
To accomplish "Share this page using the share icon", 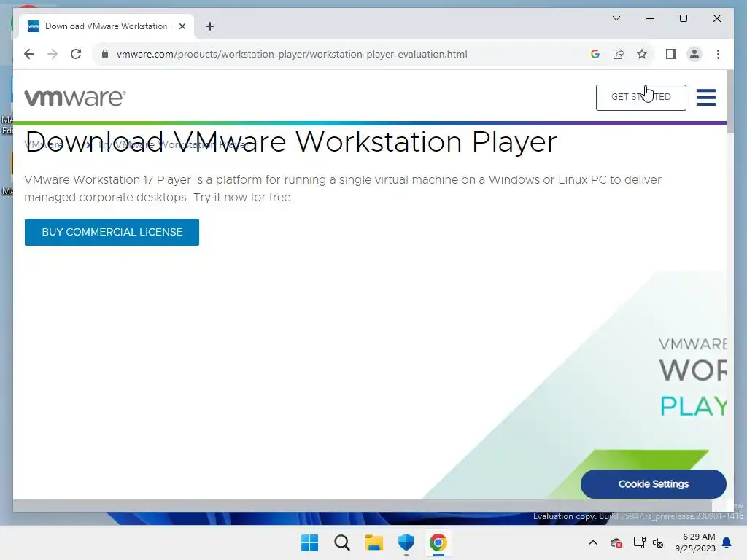I will click(x=619, y=54).
